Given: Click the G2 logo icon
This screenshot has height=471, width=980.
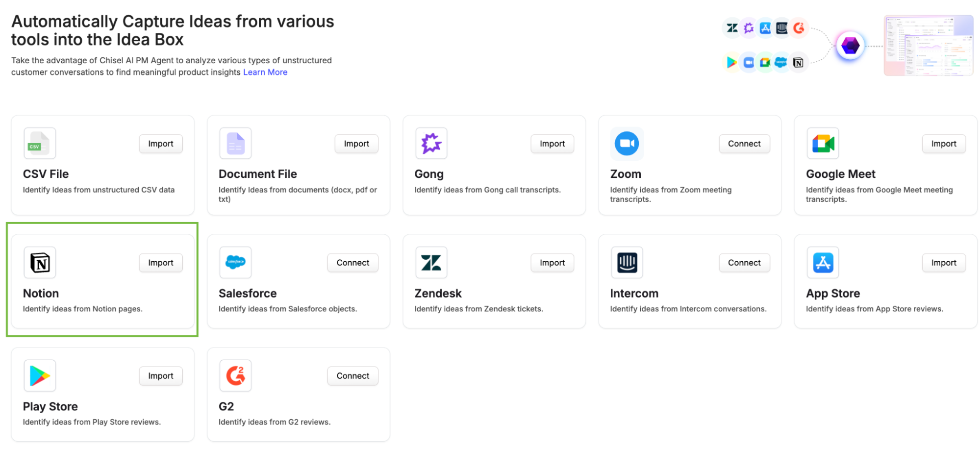Looking at the screenshot, I should pyautogui.click(x=235, y=376).
